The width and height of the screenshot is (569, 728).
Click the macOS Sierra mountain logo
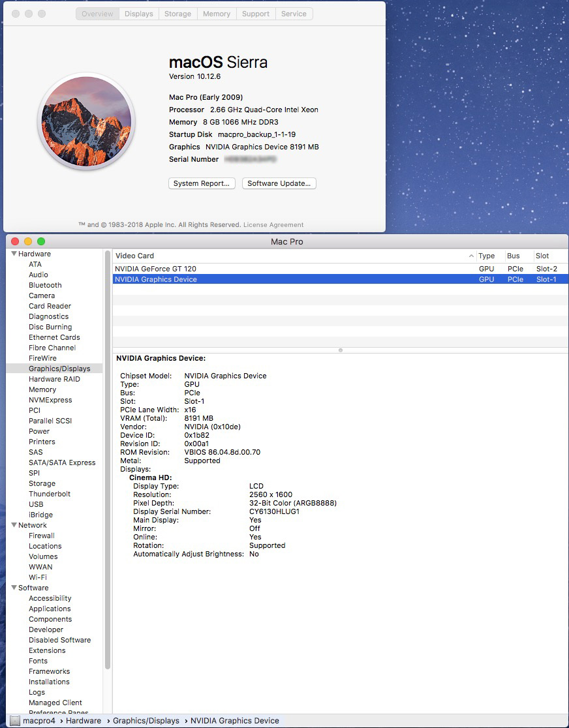[86, 121]
